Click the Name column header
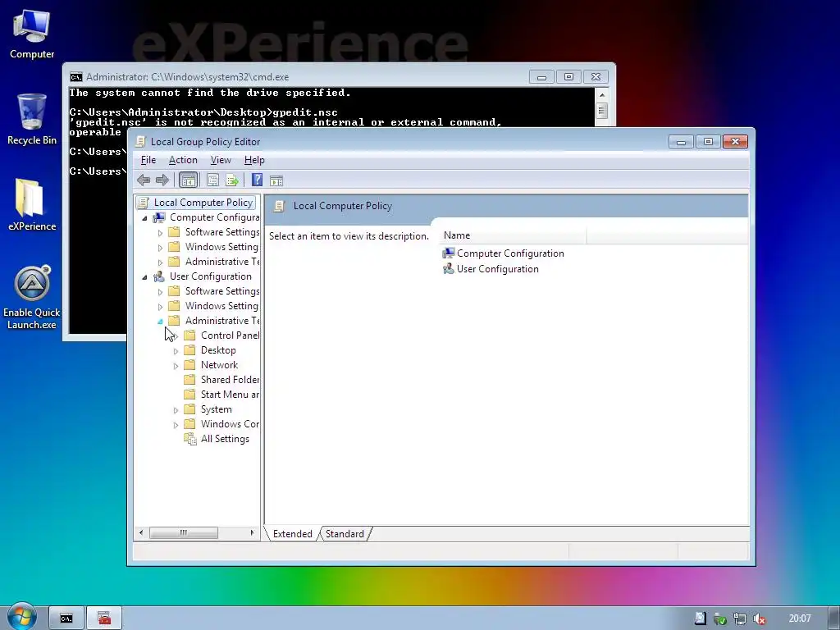This screenshot has height=630, width=840. point(514,235)
